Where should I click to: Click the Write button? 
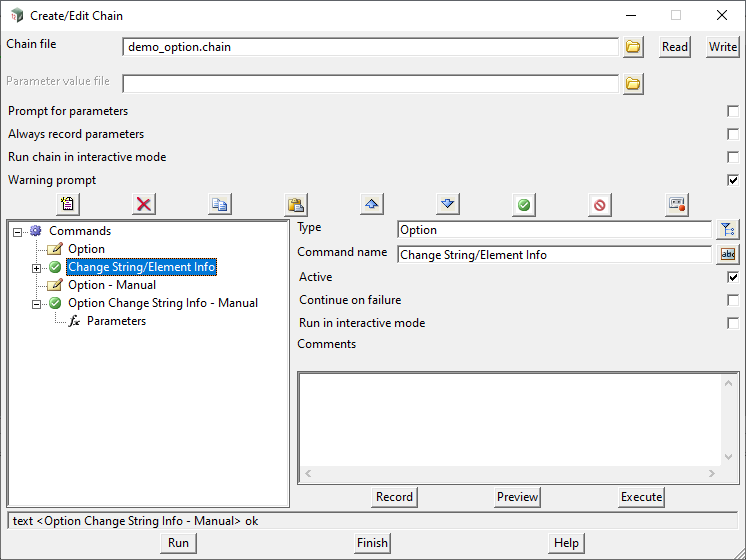pyautogui.click(x=723, y=47)
